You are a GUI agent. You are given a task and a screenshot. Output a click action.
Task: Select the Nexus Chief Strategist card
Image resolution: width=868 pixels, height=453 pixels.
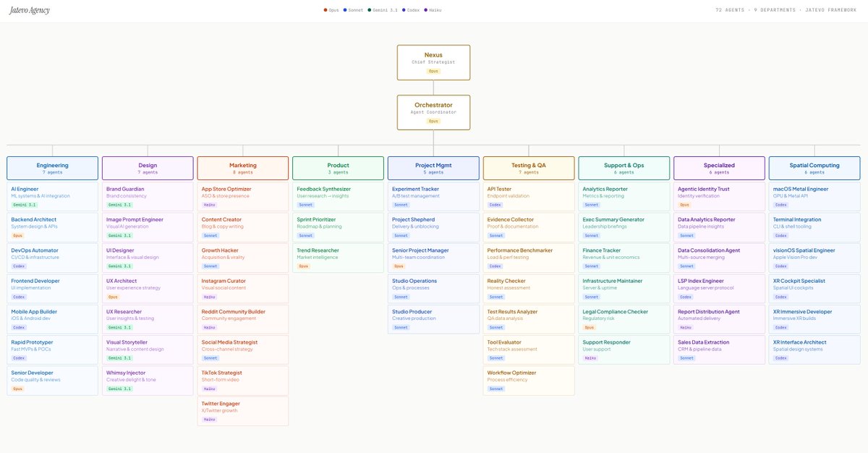click(x=433, y=62)
